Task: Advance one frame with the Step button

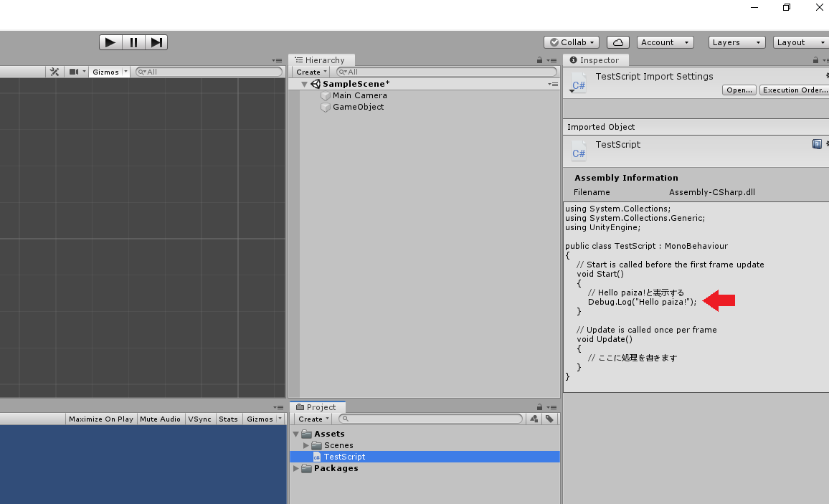Action: pyautogui.click(x=156, y=42)
